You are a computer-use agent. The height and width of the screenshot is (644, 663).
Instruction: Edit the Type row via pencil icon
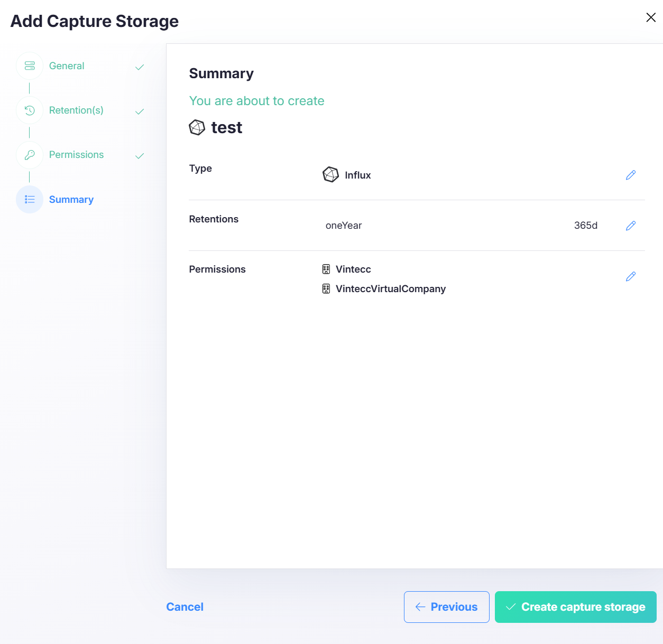coord(631,175)
